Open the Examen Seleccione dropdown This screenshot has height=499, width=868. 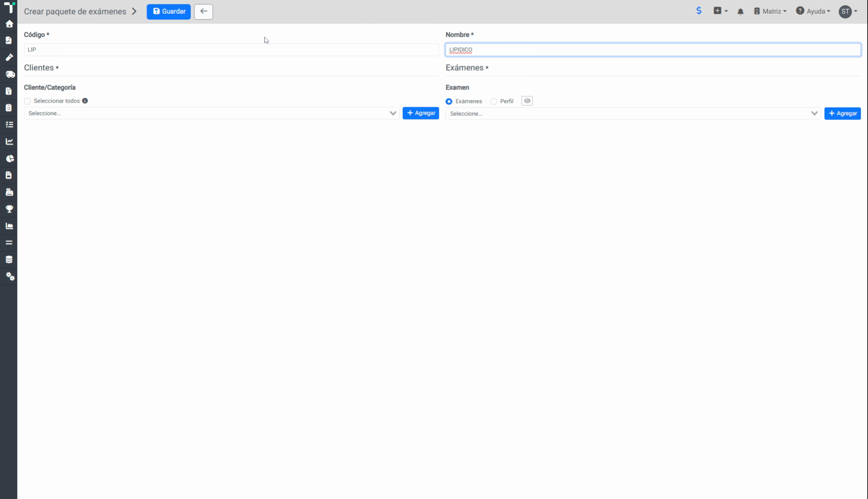pyautogui.click(x=633, y=114)
